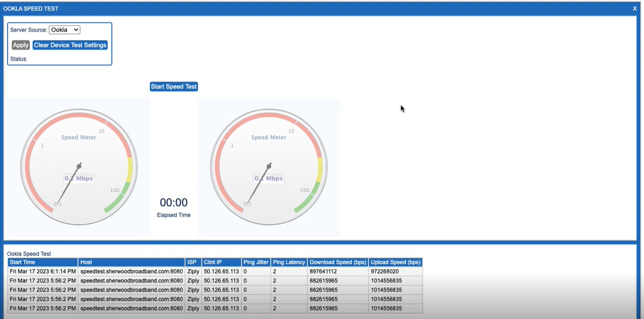
Task: Click the ISP column header
Action: [193, 262]
